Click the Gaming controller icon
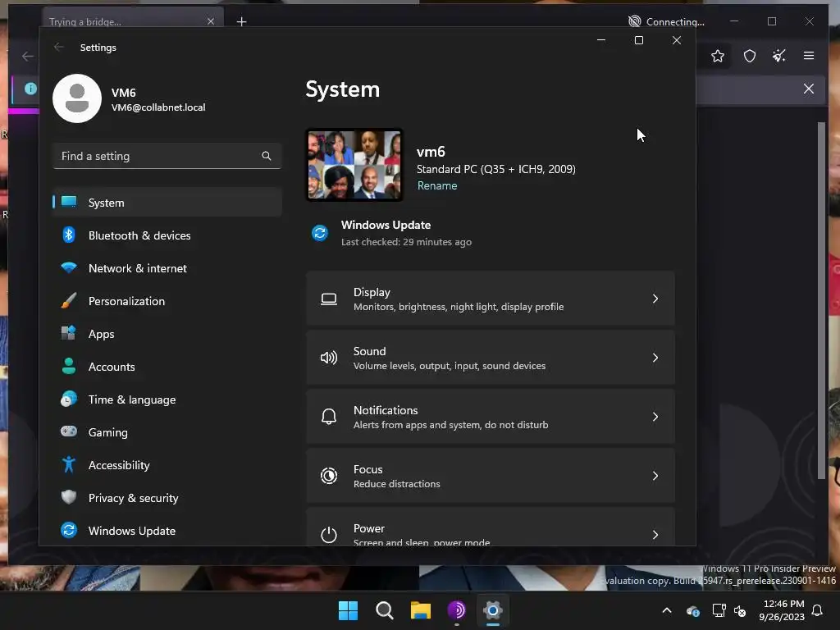This screenshot has width=840, height=630. tap(69, 431)
